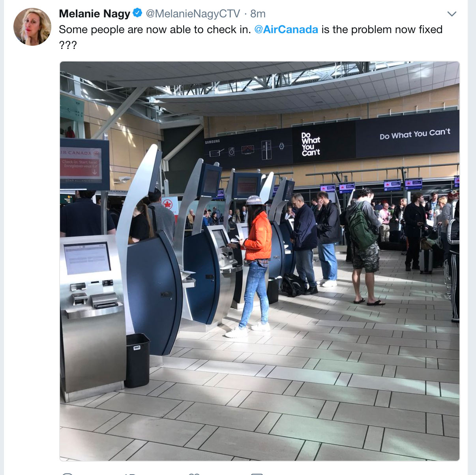Click the black trash bin in photo

137,360
